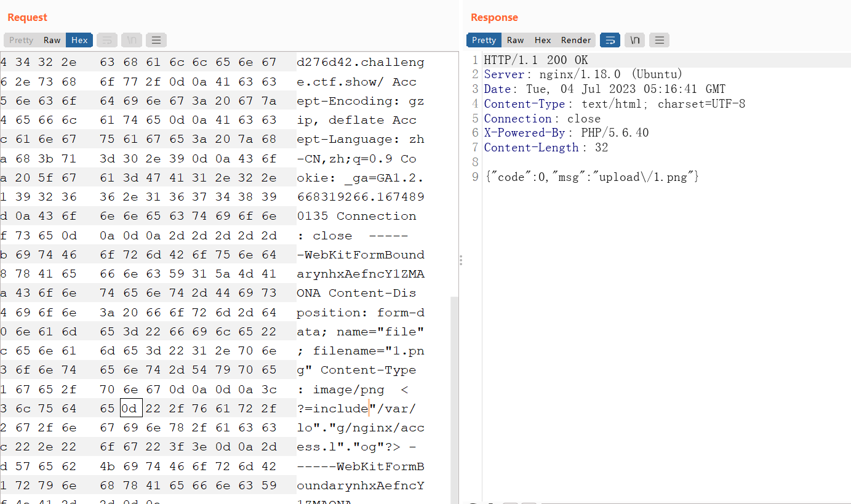Click the '3c' hex cell in image/png row
Screen dimensions: 851x504
click(268, 390)
